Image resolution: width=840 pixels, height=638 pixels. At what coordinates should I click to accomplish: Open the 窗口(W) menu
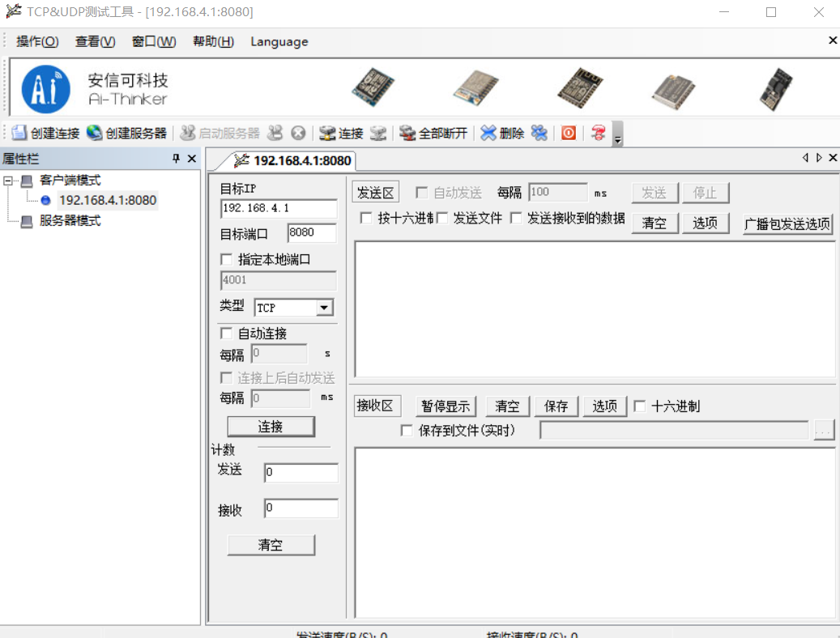(x=154, y=41)
